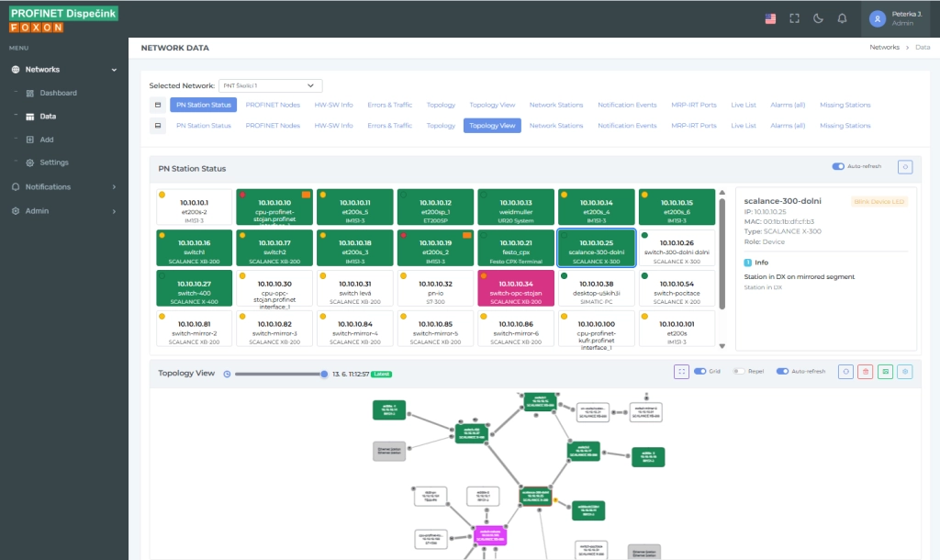Click the second tab row panel icon

(158, 126)
